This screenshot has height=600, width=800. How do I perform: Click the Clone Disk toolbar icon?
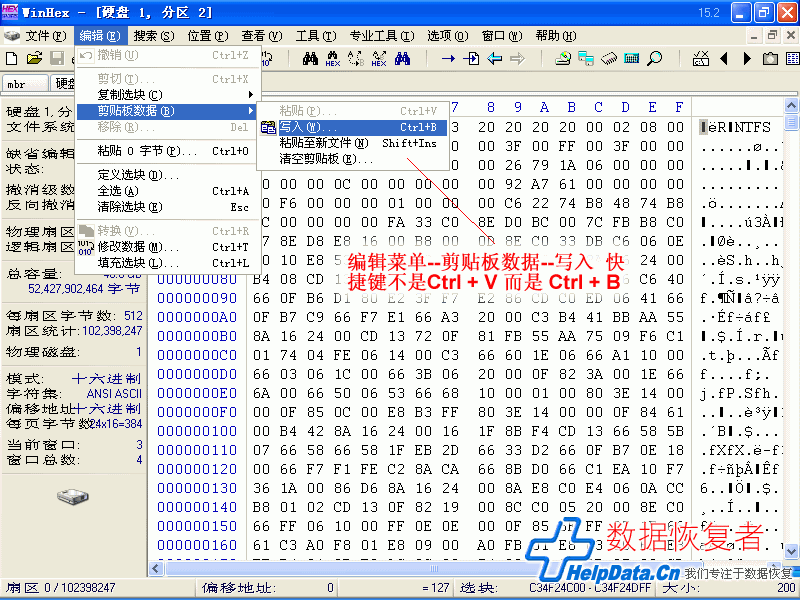click(586, 59)
